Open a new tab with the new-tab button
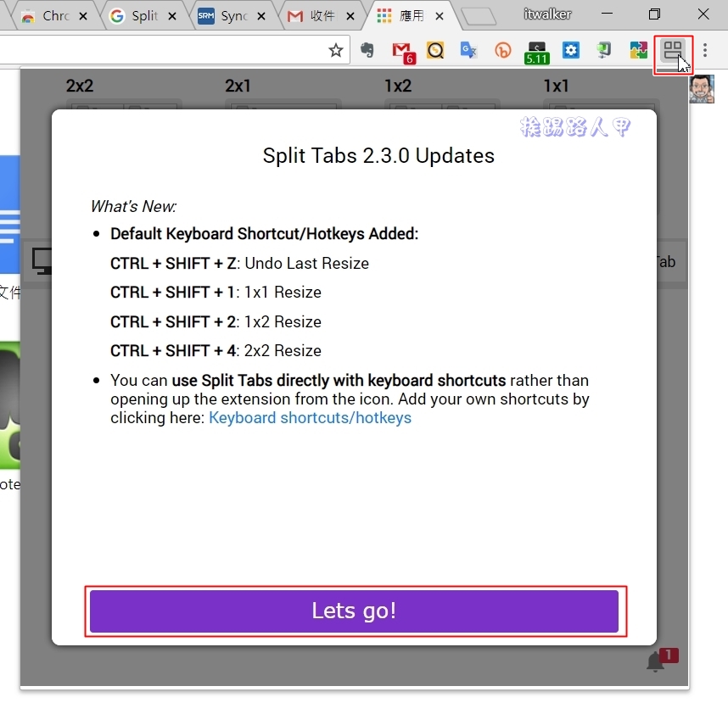 [x=479, y=17]
